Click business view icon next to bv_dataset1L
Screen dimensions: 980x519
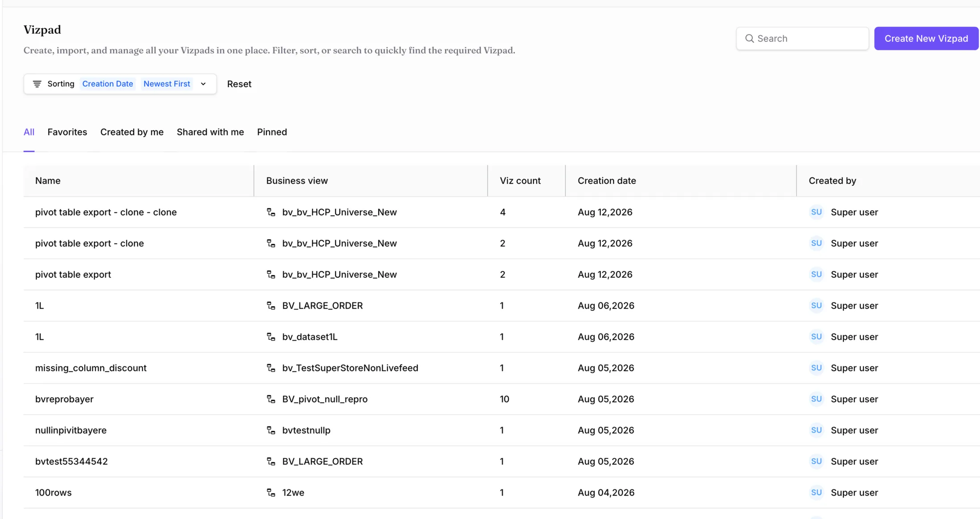click(271, 337)
